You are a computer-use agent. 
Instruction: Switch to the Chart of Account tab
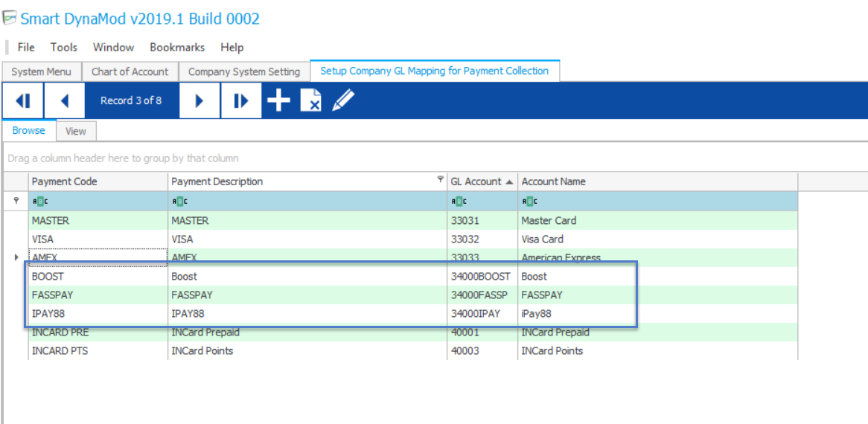click(x=130, y=71)
